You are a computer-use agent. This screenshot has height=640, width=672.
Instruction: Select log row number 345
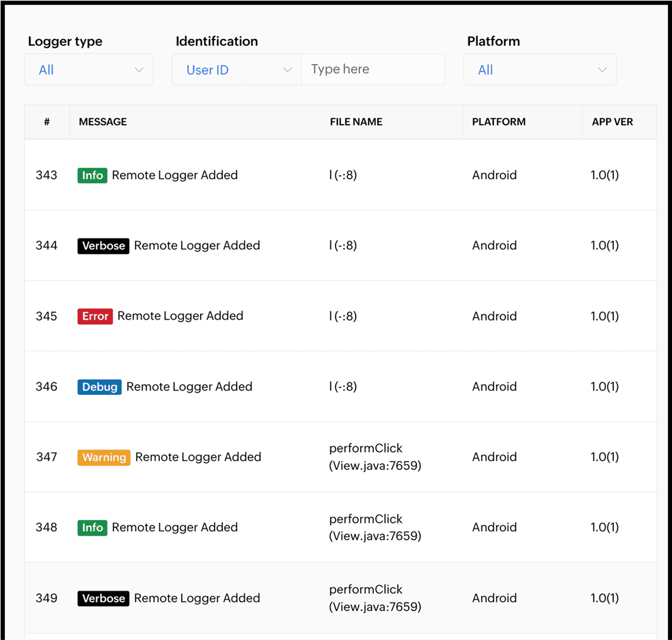tap(46, 316)
